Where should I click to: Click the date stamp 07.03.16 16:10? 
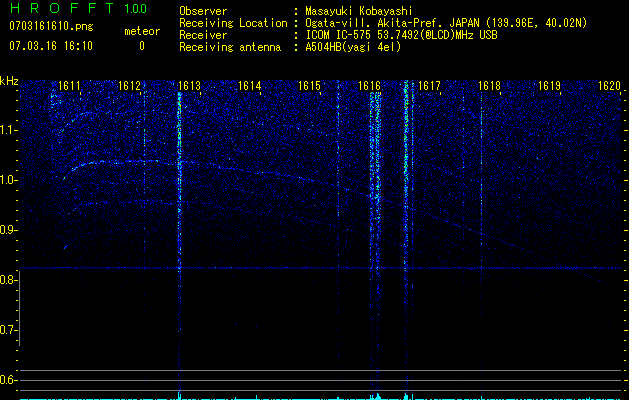coord(51,46)
